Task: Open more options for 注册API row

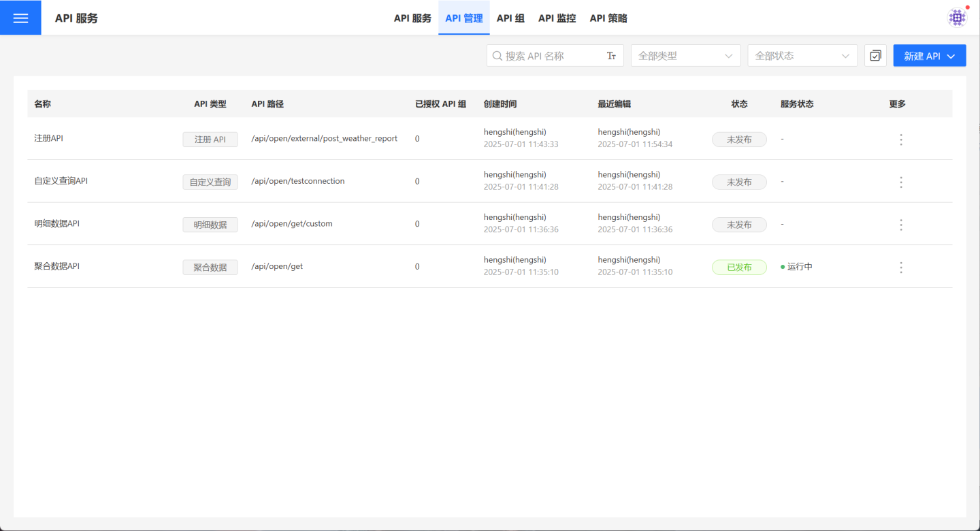Action: point(900,140)
